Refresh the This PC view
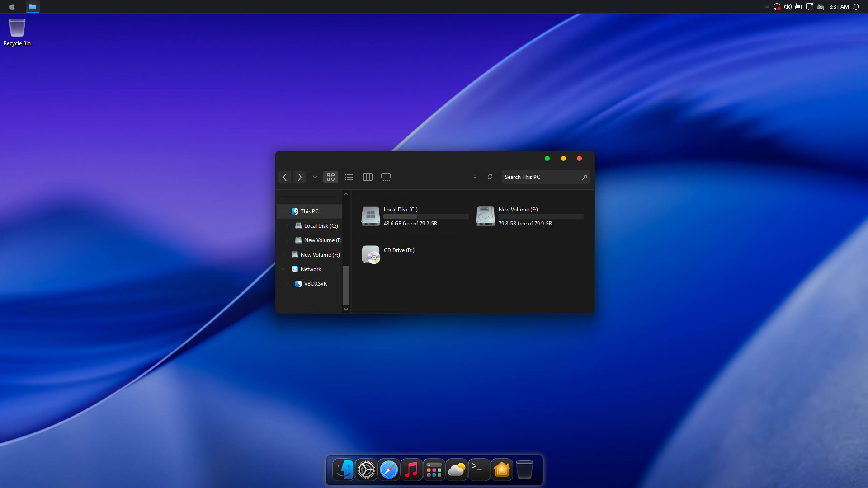The image size is (868, 488). pyautogui.click(x=490, y=177)
